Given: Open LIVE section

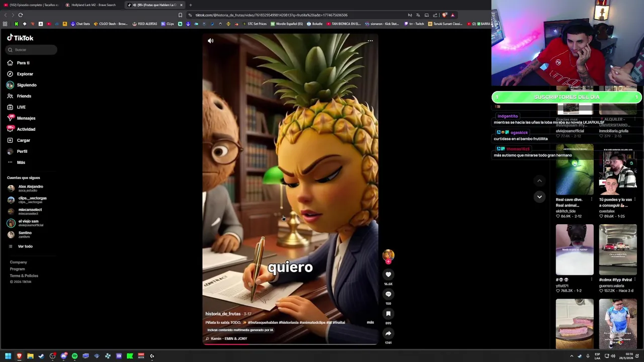Looking at the screenshot, I should pos(21,107).
